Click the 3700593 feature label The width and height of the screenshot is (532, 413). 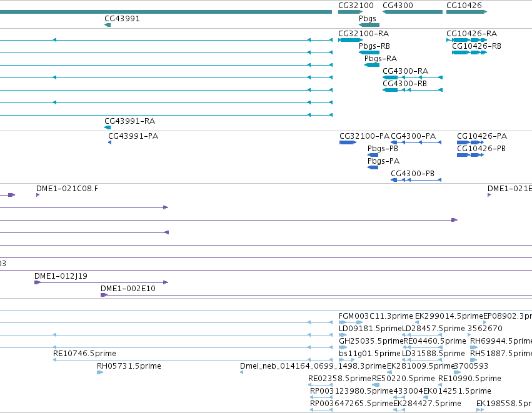click(471, 367)
